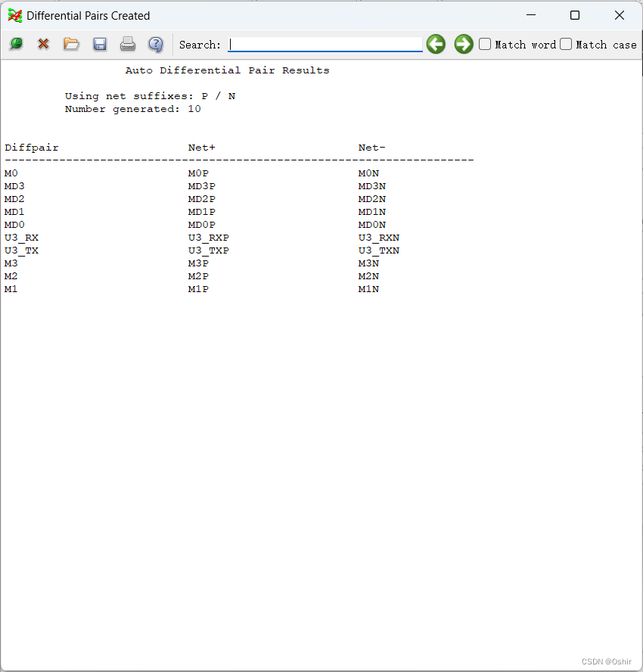Enable the Match word checkbox
Image resolution: width=643 pixels, height=672 pixels.
pyautogui.click(x=486, y=45)
